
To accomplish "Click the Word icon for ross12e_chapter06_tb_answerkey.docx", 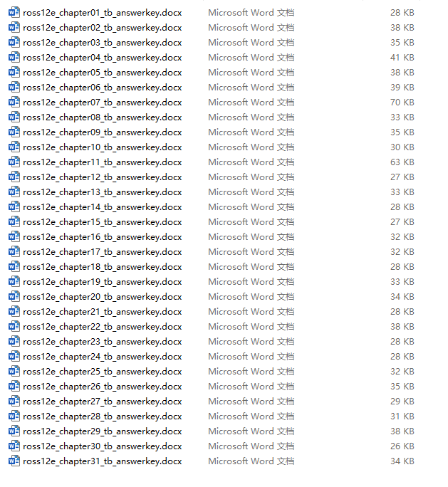I will click(14, 88).
